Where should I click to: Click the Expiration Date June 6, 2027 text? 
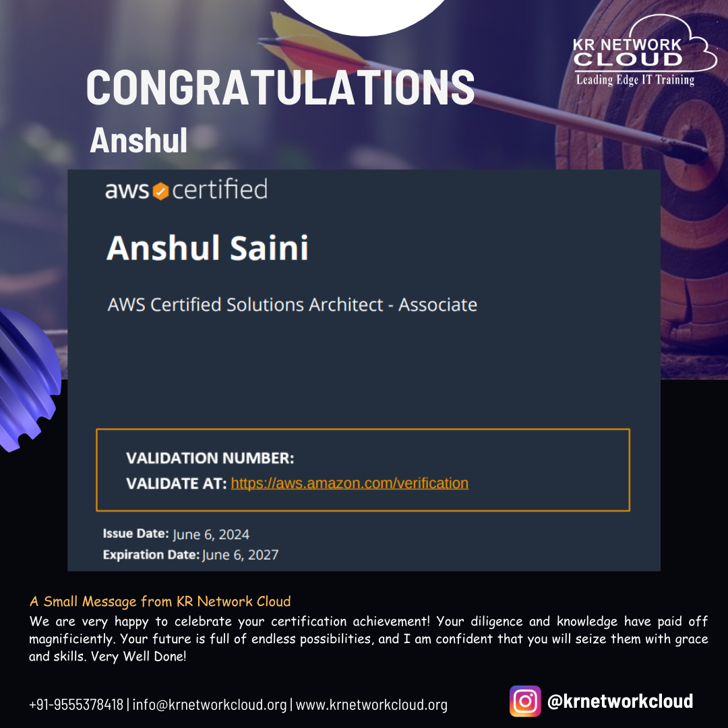pos(190,554)
